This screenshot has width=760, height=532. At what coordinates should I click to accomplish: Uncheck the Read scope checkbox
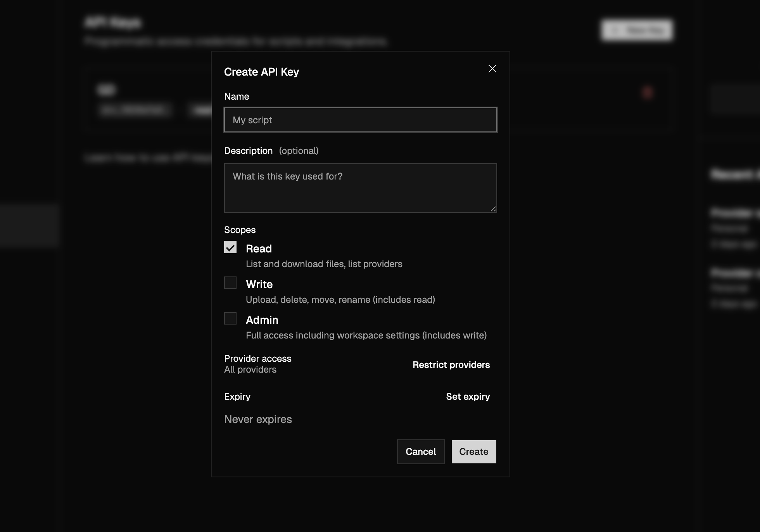(x=230, y=247)
